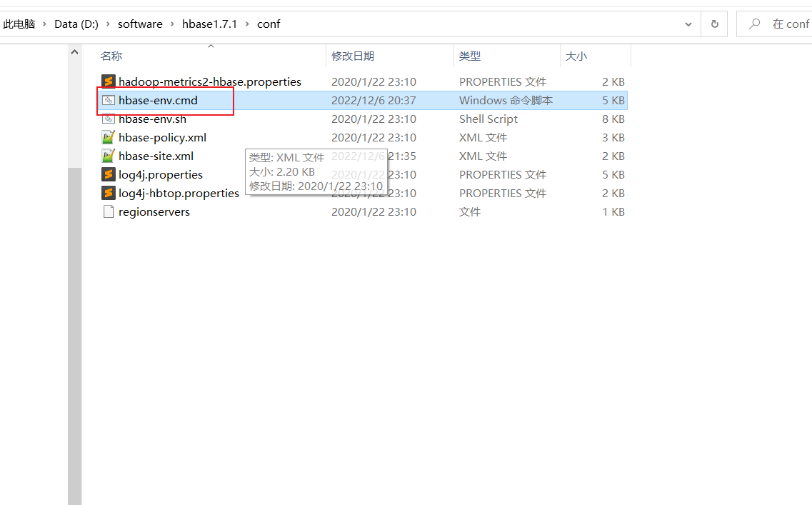812x505 pixels.
Task: Select file name log4j.properties
Action: (161, 174)
